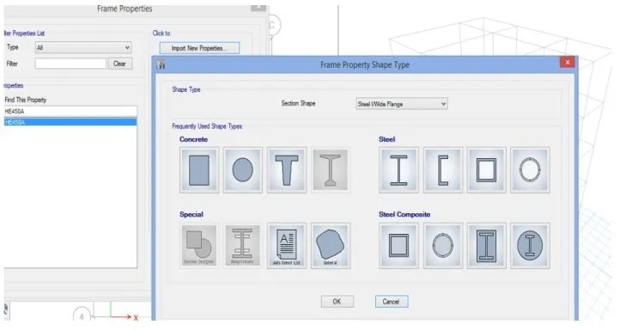Viewport: 644px width, 331px height.
Task: Click the Import New Properties button
Action: click(199, 48)
